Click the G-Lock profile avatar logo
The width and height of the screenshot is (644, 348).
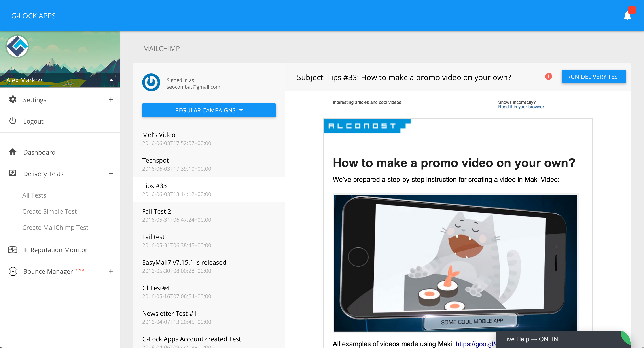[17, 47]
